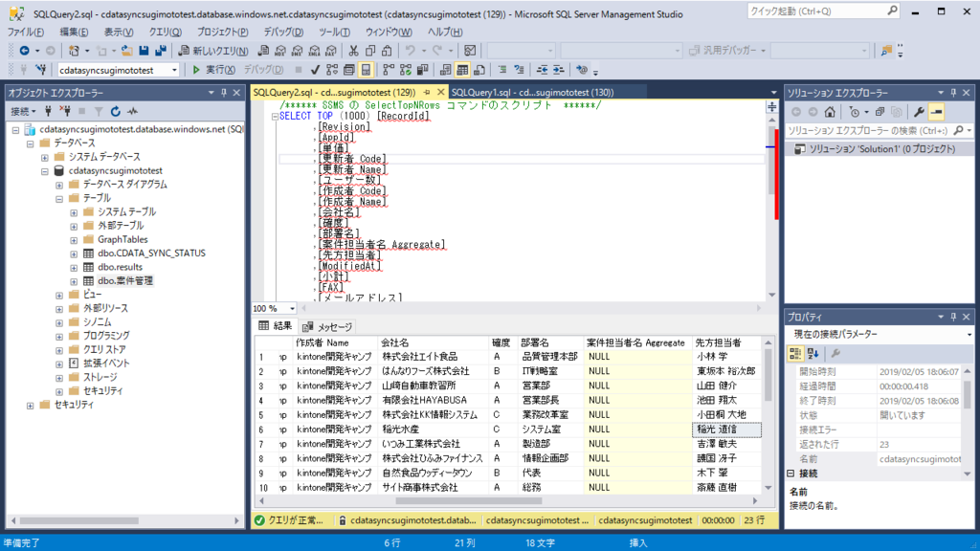Toggle Include Client Statistics
The image size is (980, 551).
pos(422,70)
